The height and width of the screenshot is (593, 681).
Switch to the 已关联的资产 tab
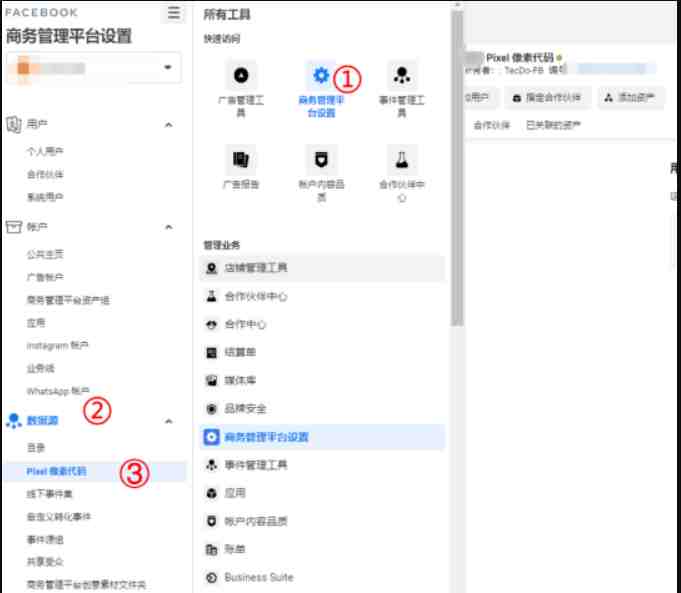click(x=553, y=126)
